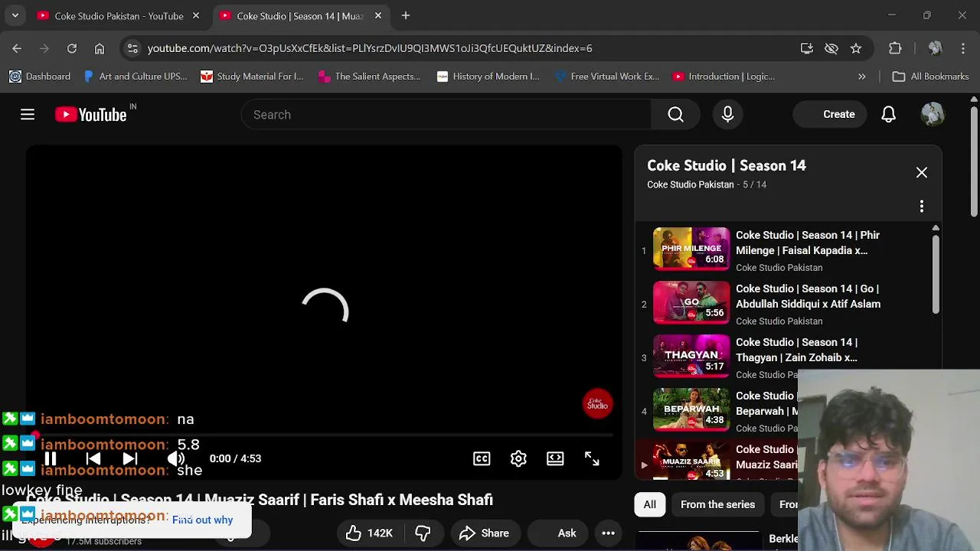Image resolution: width=980 pixels, height=551 pixels.
Task: Click the third-party cookies eye icon
Action: pos(831,48)
